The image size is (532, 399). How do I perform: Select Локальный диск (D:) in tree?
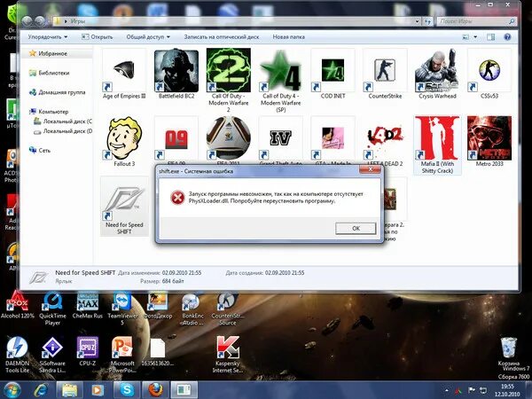pos(63,131)
